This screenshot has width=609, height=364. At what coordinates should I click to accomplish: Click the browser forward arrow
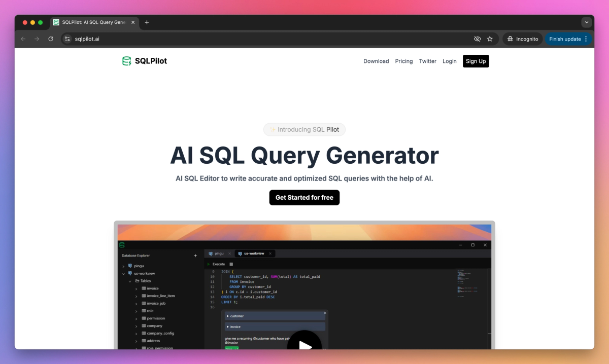[x=37, y=39]
